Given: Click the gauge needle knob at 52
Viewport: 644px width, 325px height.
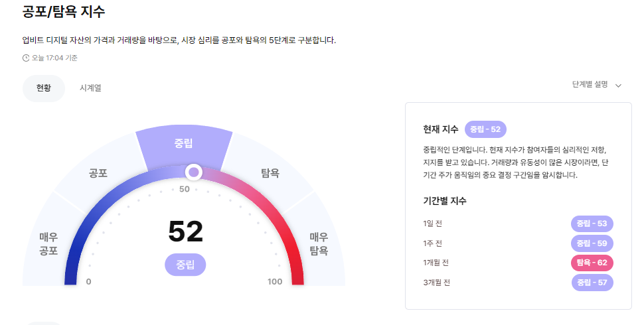Looking at the screenshot, I should 193,172.
